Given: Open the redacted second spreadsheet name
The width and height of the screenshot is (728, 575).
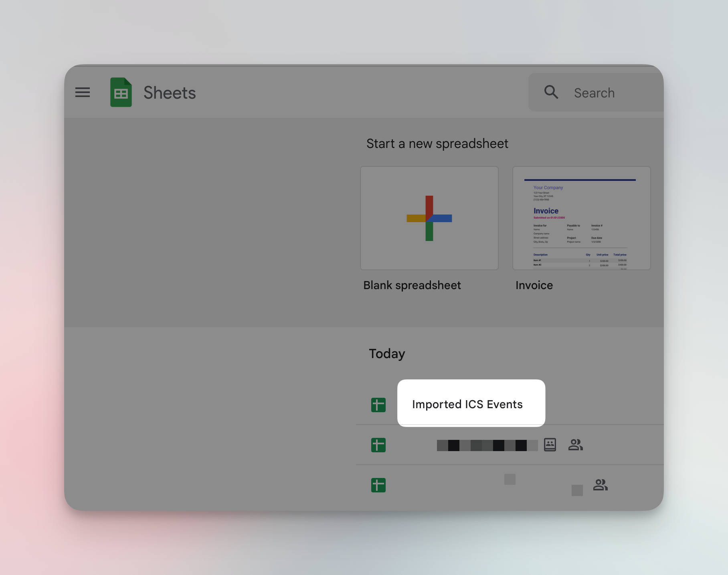Looking at the screenshot, I should click(487, 445).
